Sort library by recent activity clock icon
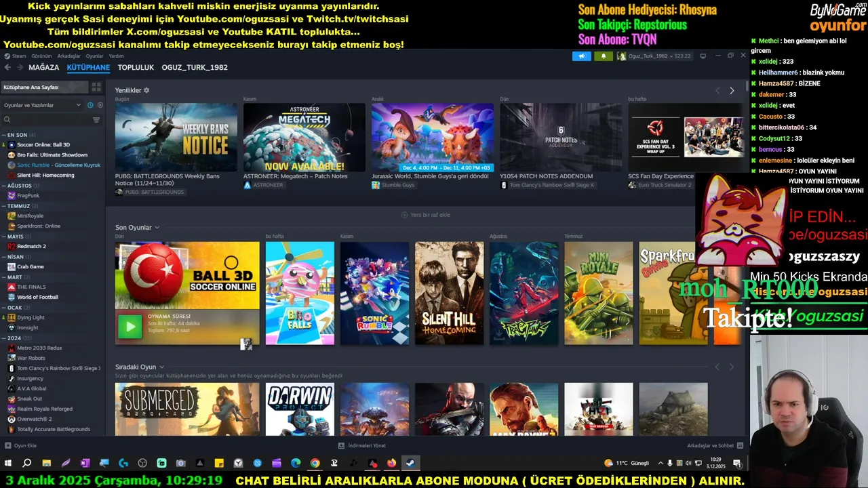The image size is (868, 488). pyautogui.click(x=89, y=105)
